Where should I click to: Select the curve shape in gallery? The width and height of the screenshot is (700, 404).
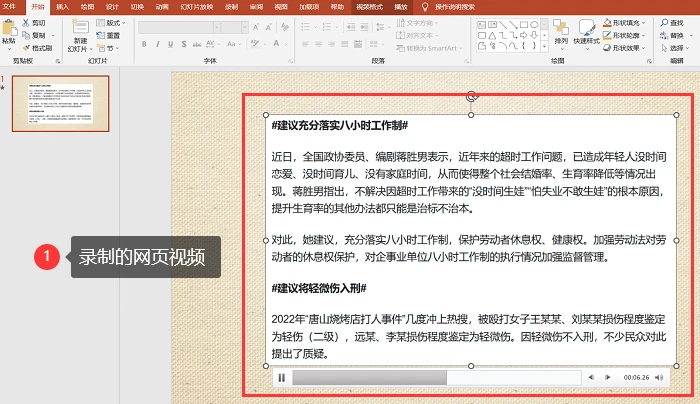click(x=513, y=46)
